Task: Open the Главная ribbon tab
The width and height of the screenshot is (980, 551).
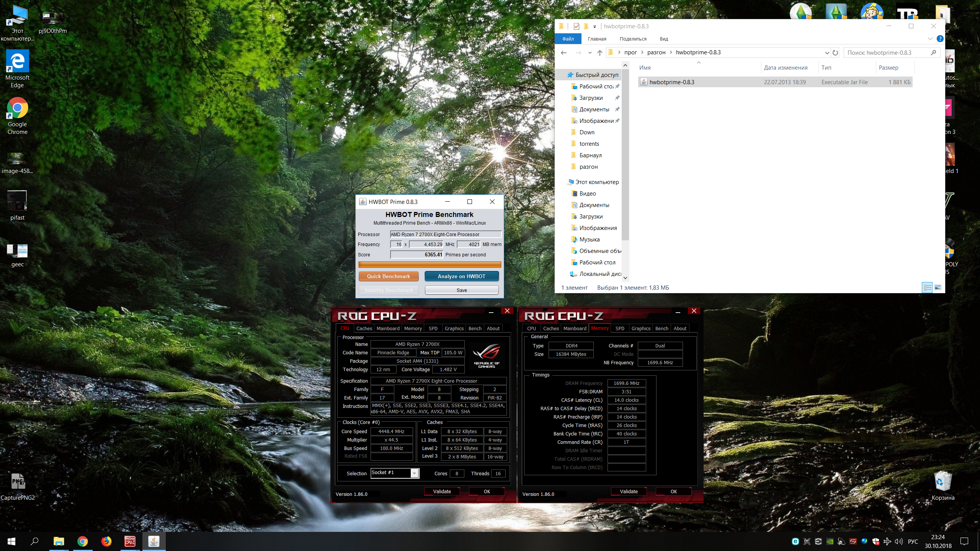Action: pos(597,39)
